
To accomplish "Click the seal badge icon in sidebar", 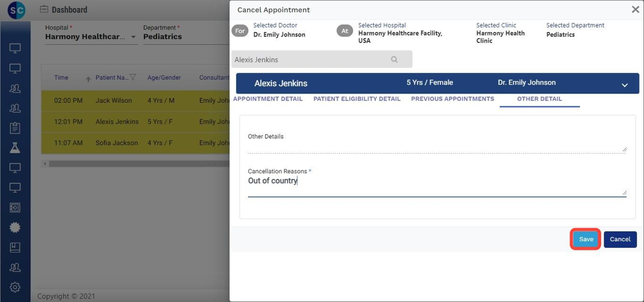I will (15, 227).
